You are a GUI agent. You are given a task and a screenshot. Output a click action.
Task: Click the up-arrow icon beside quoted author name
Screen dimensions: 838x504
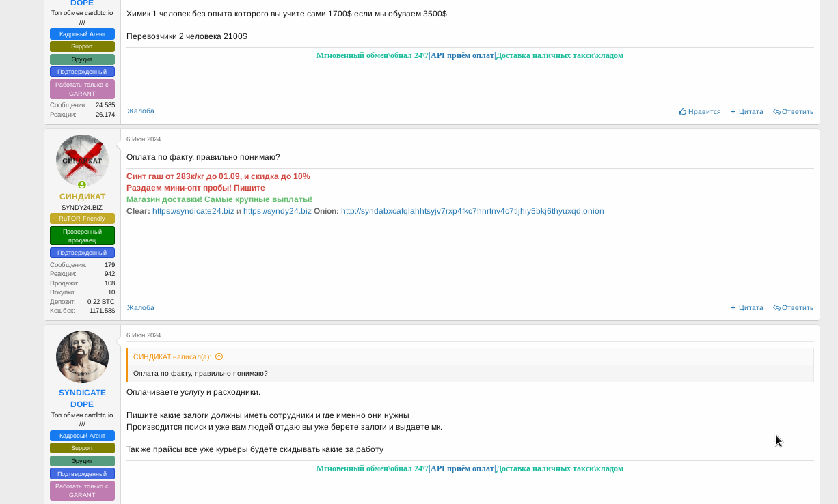coord(219,356)
